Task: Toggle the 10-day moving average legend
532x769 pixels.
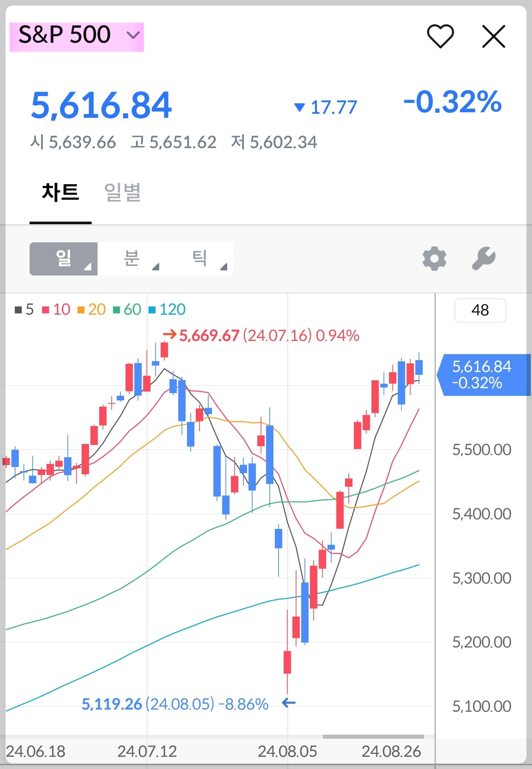Action: [56, 309]
